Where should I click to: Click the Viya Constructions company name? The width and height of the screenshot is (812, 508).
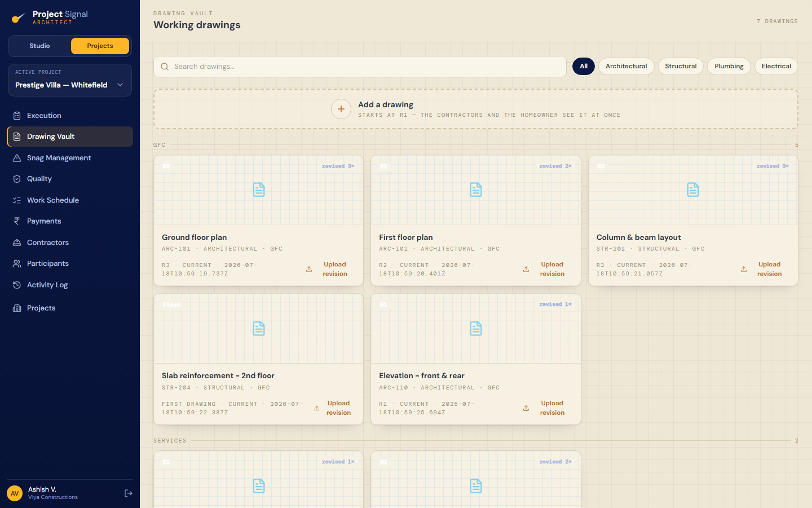[x=53, y=497]
